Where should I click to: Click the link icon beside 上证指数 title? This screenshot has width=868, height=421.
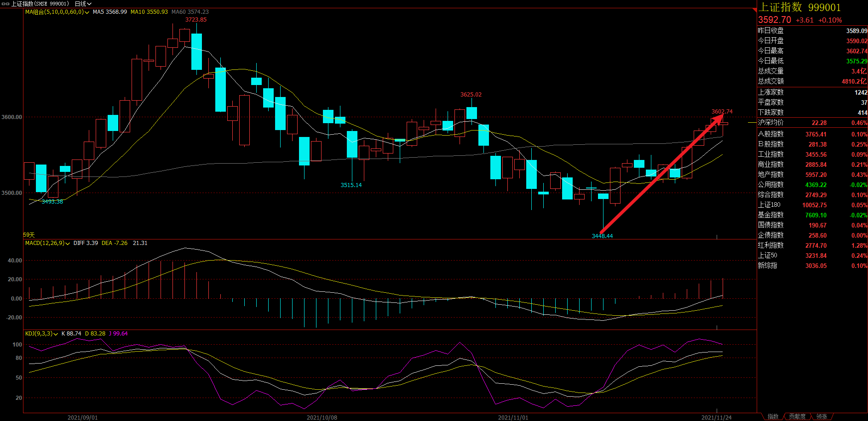click(x=5, y=4)
